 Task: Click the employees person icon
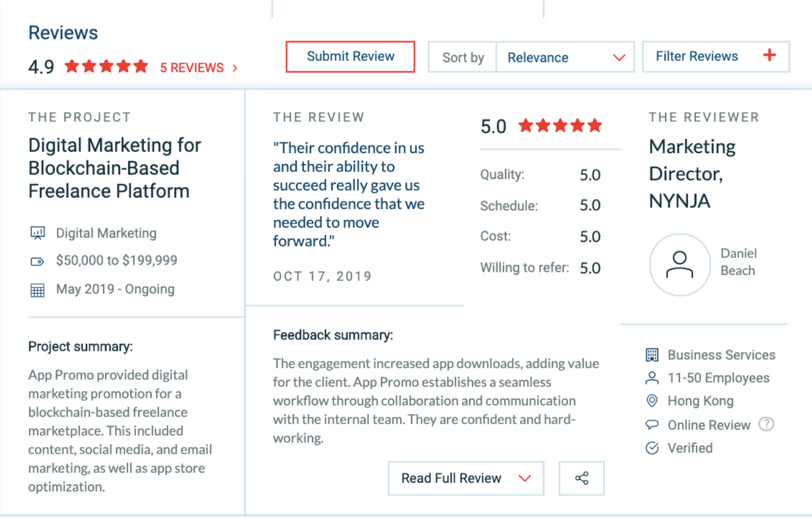click(x=653, y=378)
